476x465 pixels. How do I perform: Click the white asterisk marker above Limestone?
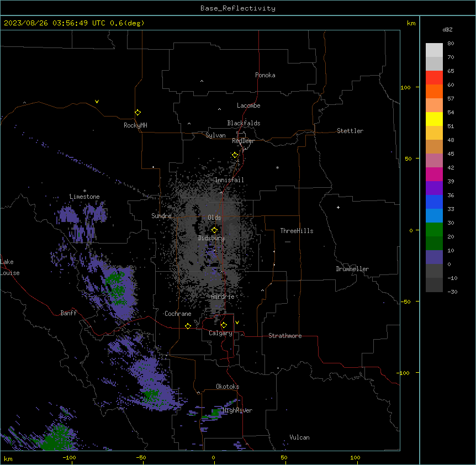tap(84, 191)
